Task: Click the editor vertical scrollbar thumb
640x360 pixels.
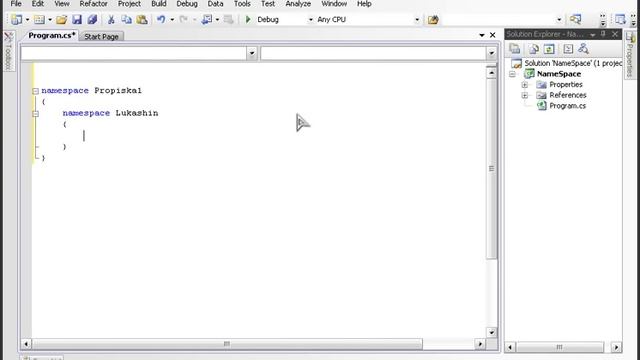Action: (491, 169)
